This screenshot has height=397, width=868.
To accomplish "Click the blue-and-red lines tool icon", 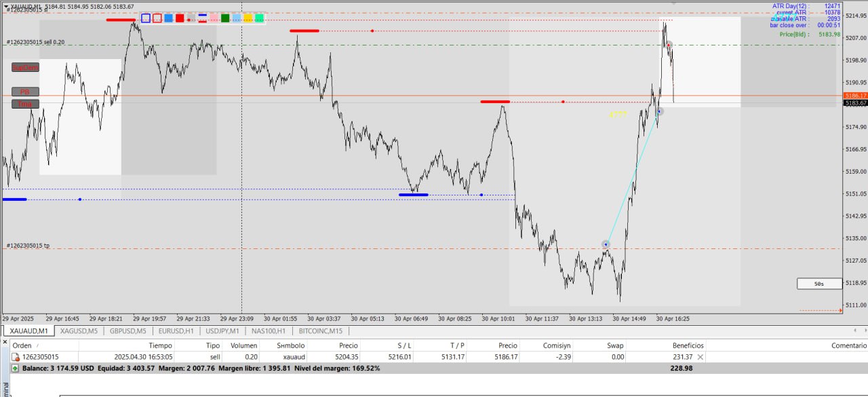I will coord(202,18).
